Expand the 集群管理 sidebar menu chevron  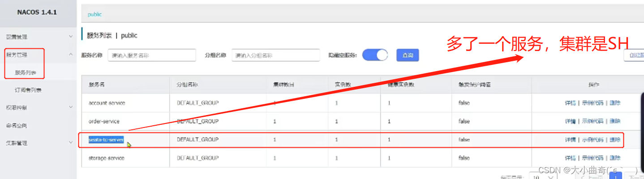(71, 143)
